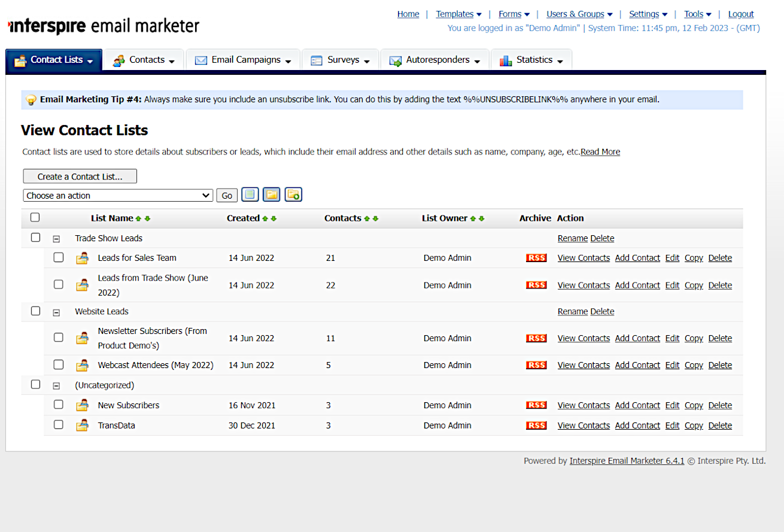Viewport: 784px width, 532px height.
Task: Open the Autoresponders tab
Action: (434, 60)
